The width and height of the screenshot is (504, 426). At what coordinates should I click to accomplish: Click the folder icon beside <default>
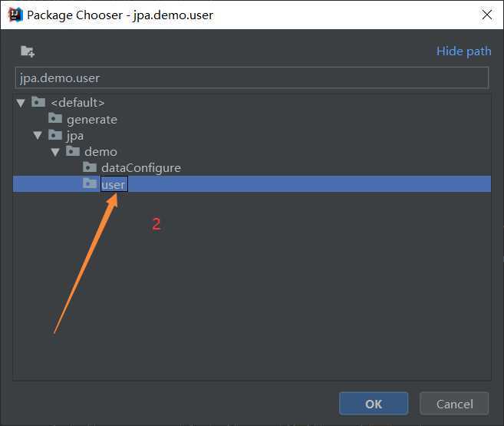(38, 102)
